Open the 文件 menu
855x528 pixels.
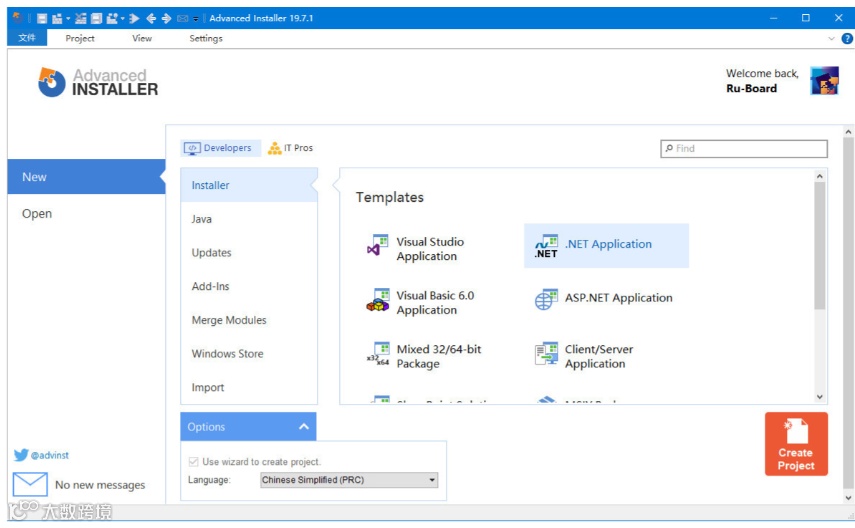pos(27,38)
